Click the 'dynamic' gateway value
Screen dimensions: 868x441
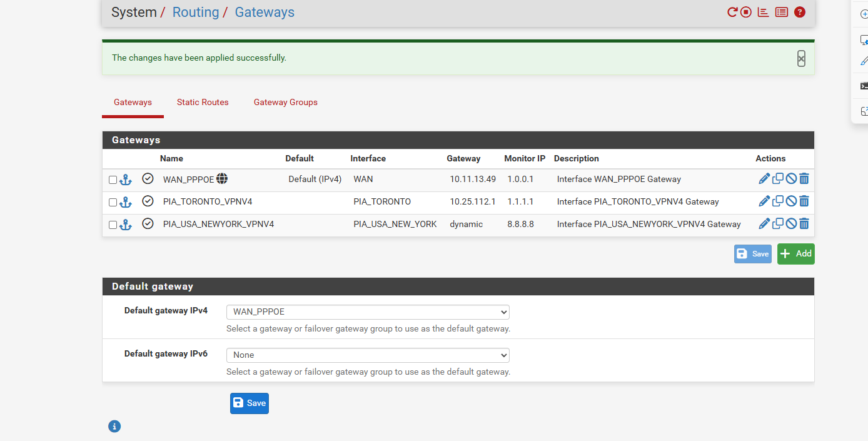[x=466, y=225]
